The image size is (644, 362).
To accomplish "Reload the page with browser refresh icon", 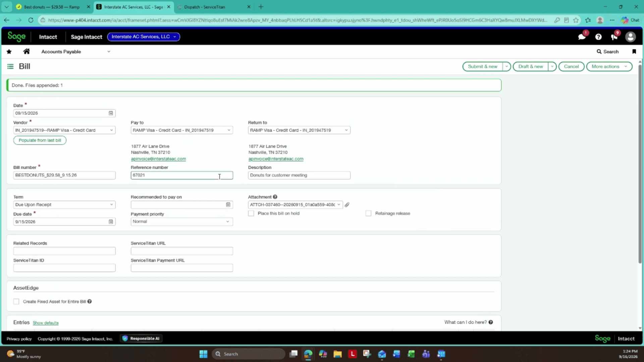I will pos(31,20).
